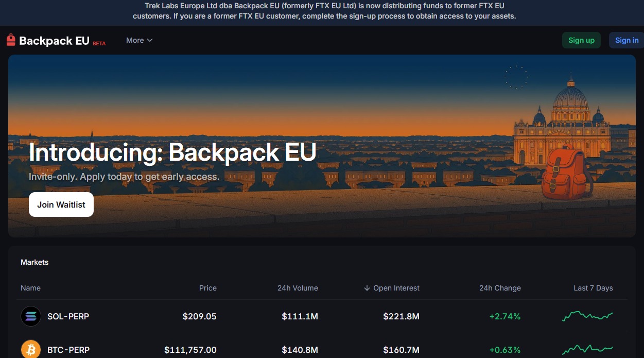This screenshot has width=644, height=358.
Task: Toggle sorting on the 24h Volume column
Action: (x=298, y=288)
